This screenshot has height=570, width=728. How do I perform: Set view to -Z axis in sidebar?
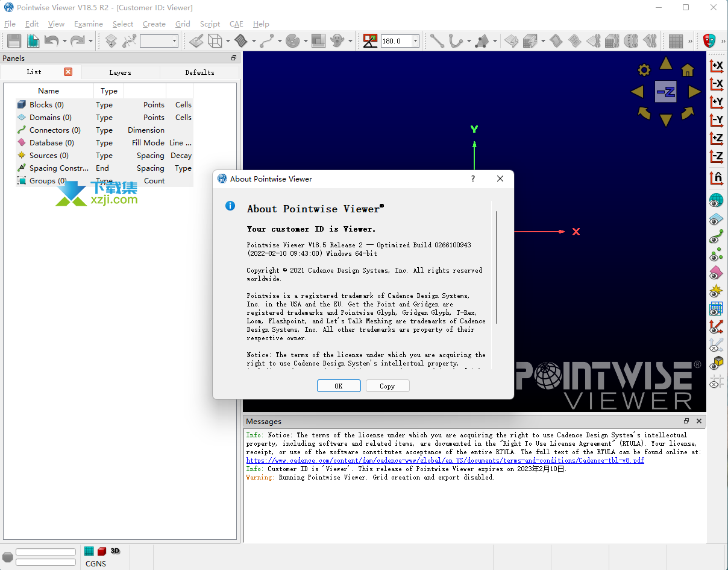point(716,156)
